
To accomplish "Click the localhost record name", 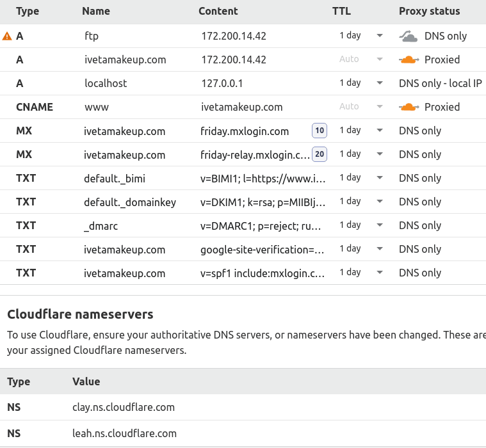I will point(106,83).
